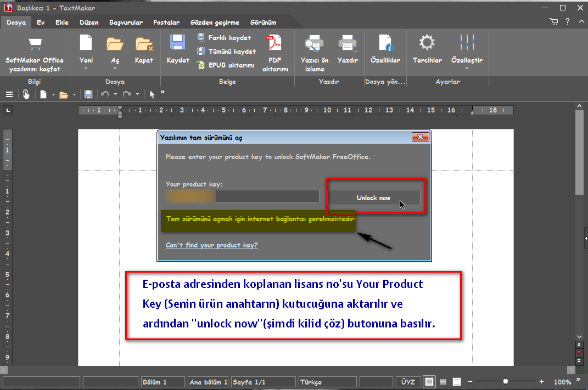Expand the Aç dropdown arrow
Viewport: 588px width, 390px height.
(x=115, y=69)
